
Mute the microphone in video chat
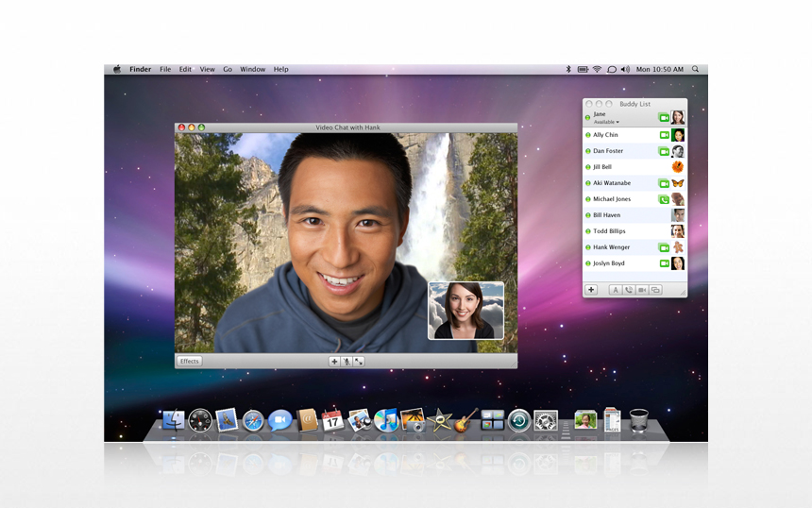click(347, 362)
